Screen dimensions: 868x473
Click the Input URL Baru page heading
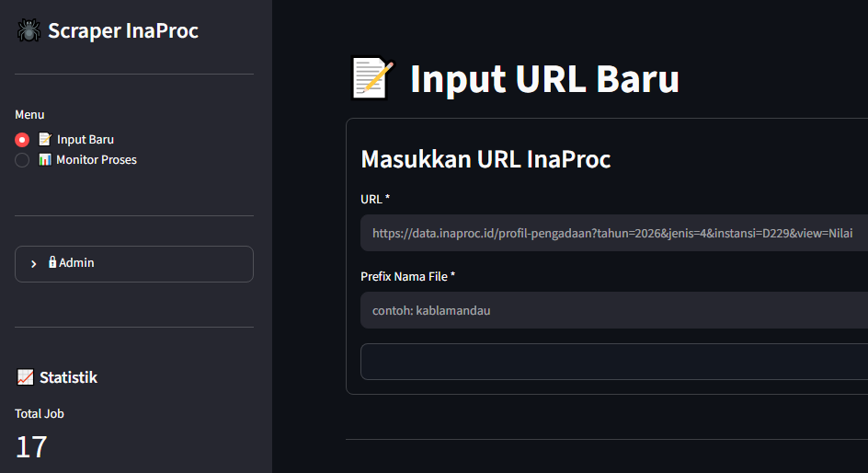pos(544,78)
